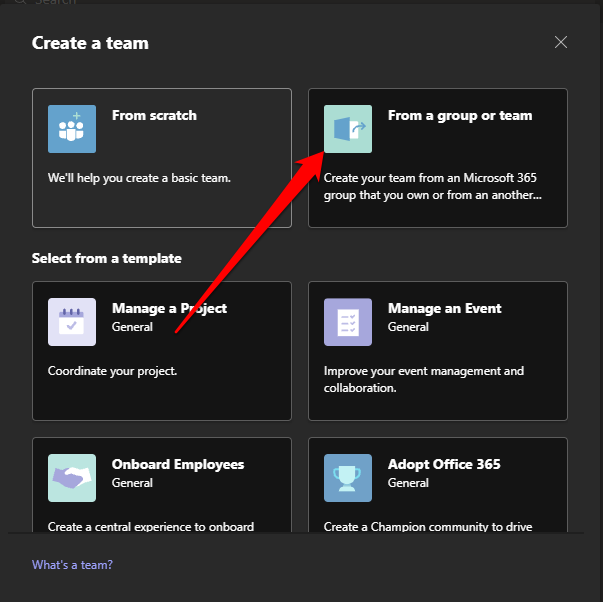The height and width of the screenshot is (602, 603).
Task: Click the "Coordinate your project." description
Action: 112,371
